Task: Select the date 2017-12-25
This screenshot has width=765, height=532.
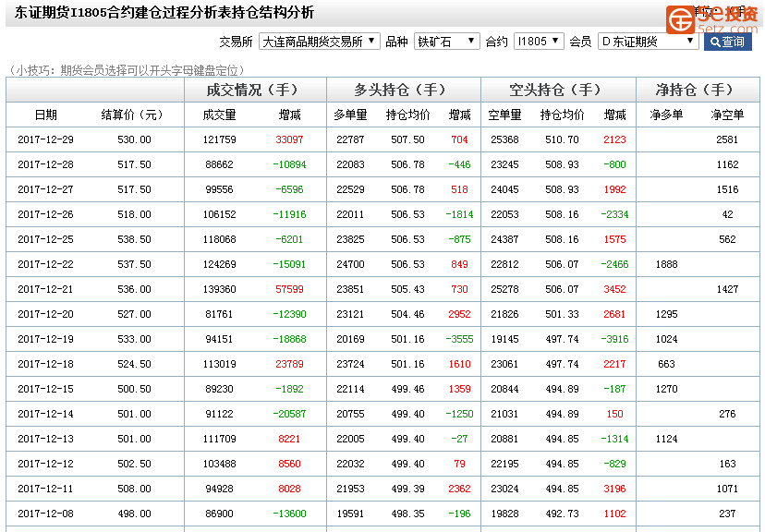Action: [x=46, y=239]
